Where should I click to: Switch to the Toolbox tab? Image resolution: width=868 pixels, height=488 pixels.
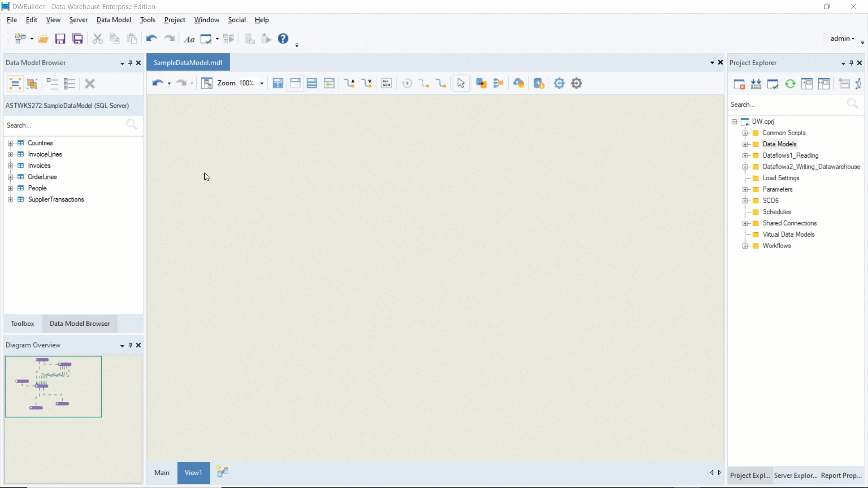pyautogui.click(x=23, y=324)
